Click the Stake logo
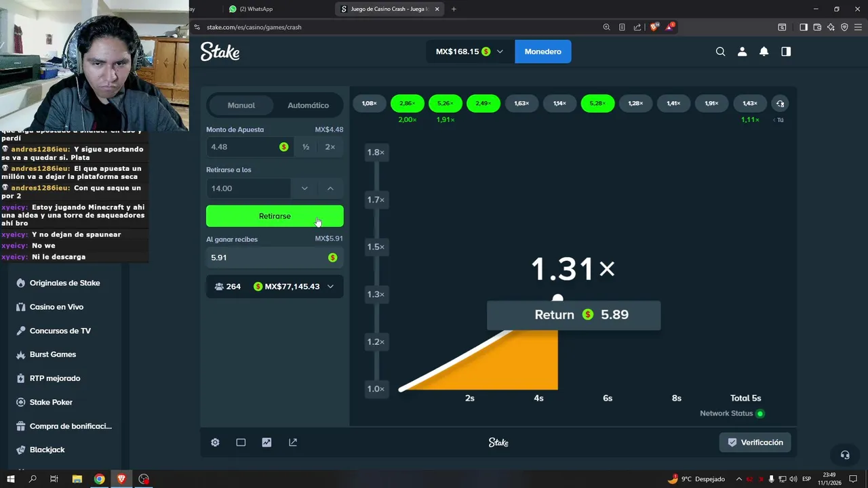 (220, 52)
